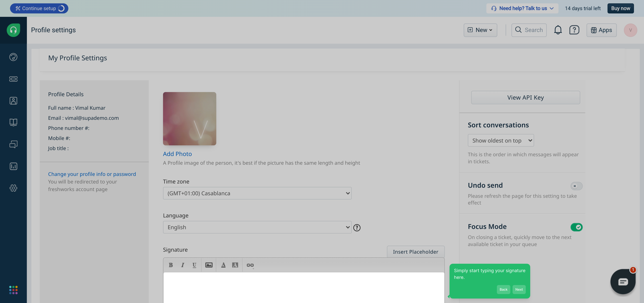This screenshot has width=644, height=303.
Task: Open the New menu in header
Action: pos(480,30)
